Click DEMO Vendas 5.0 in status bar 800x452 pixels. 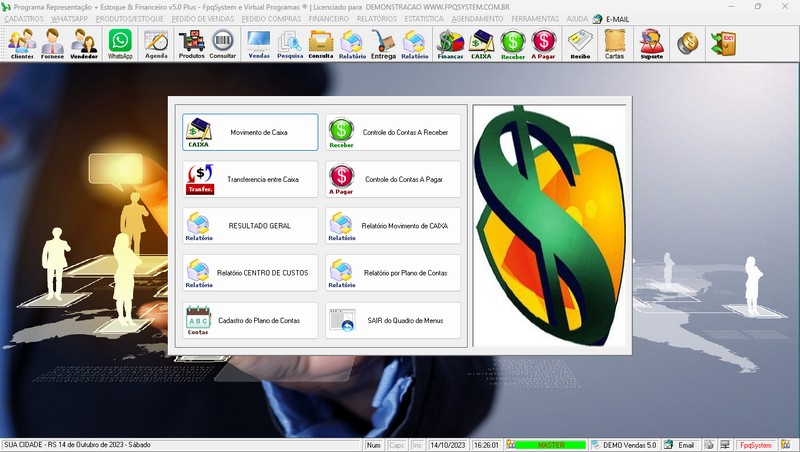(x=624, y=445)
